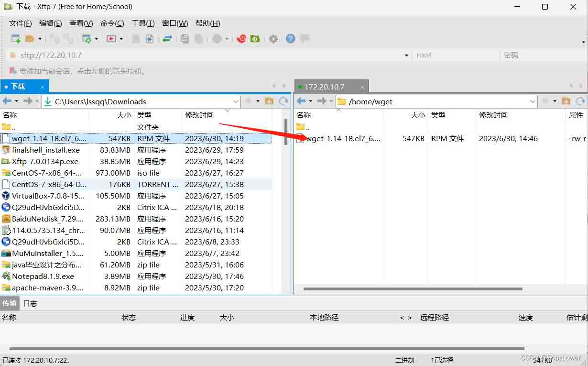This screenshot has width=588, height=366.
Task: Click the blue Help question mark icon
Action: pyautogui.click(x=290, y=39)
